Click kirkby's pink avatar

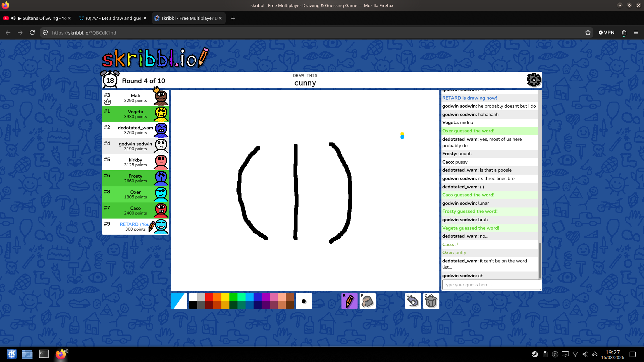click(161, 162)
